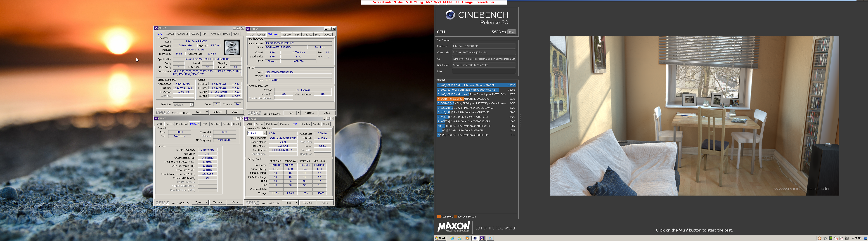
Task: Click Core Speed value 5895.69 MHz
Action: (184, 84)
